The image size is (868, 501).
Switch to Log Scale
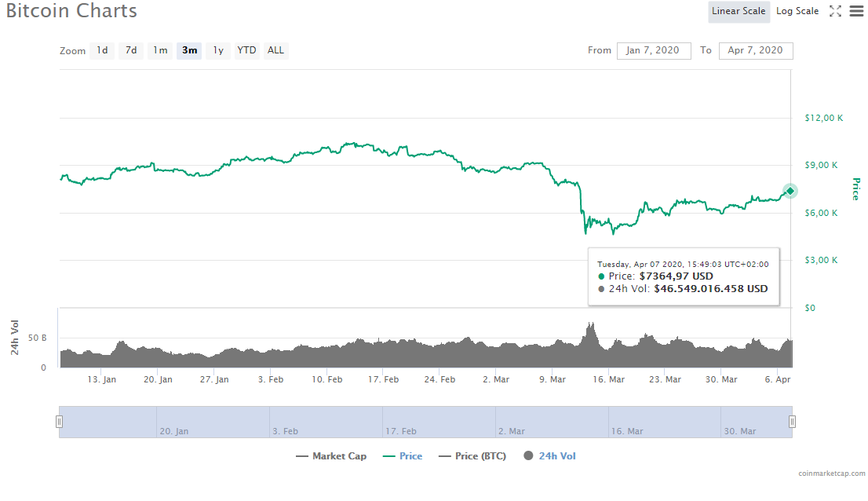[797, 11]
